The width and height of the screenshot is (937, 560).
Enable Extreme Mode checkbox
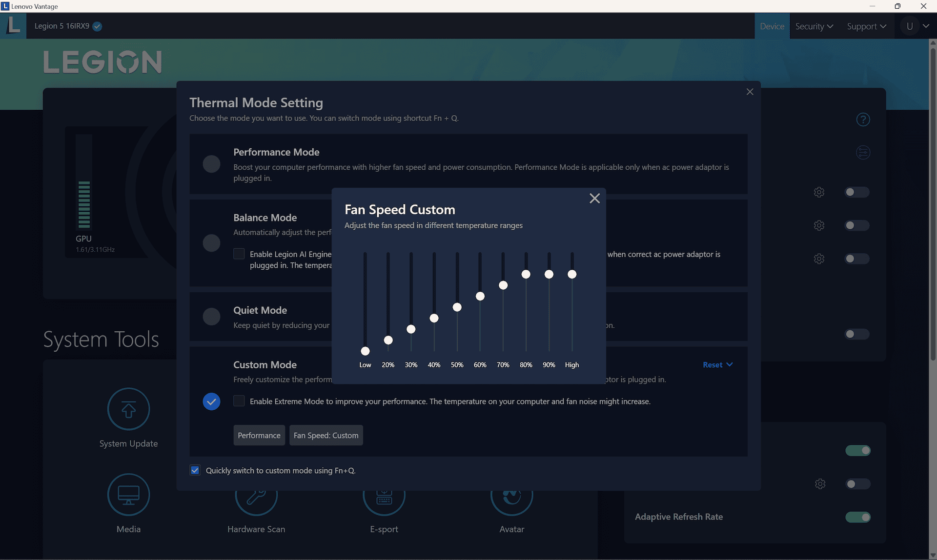(238, 401)
